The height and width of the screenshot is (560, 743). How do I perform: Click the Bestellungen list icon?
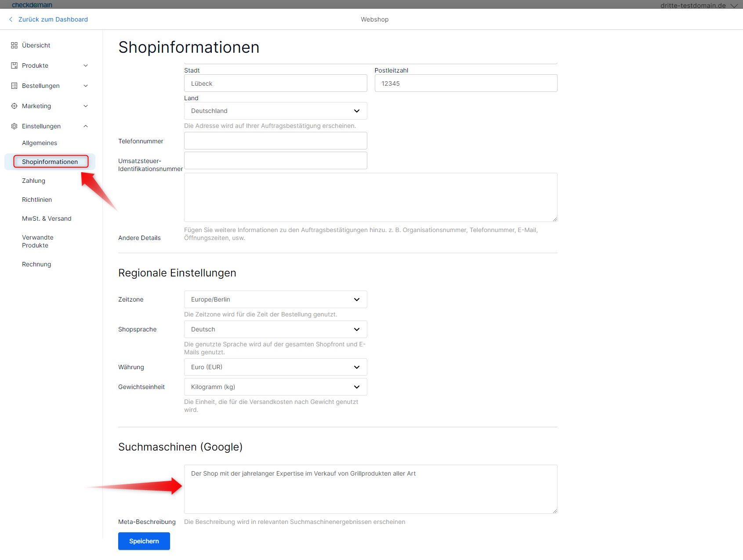[x=14, y=86]
